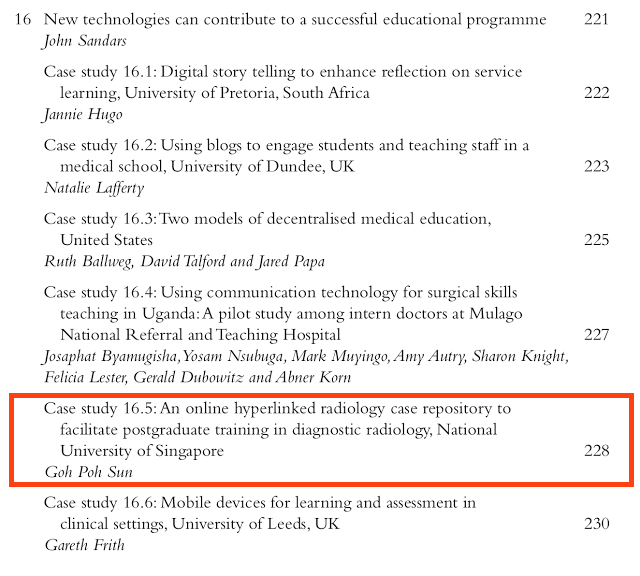Click page number 223

(596, 166)
